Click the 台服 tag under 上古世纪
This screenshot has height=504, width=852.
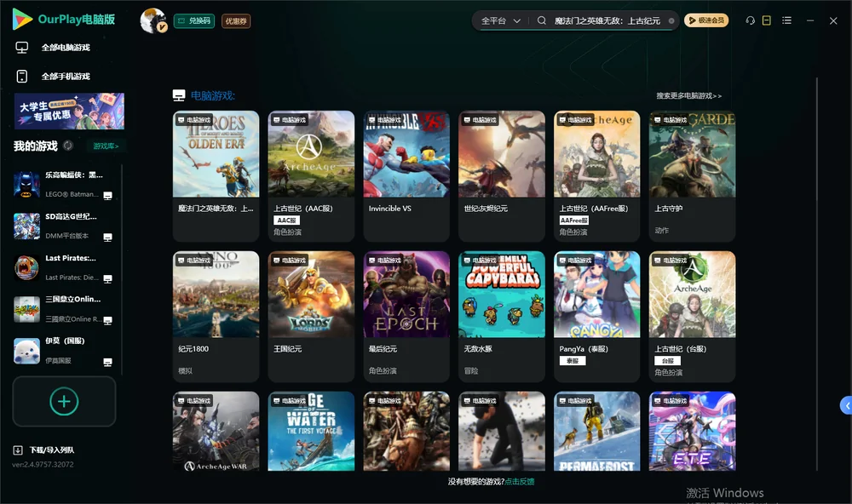pos(668,361)
